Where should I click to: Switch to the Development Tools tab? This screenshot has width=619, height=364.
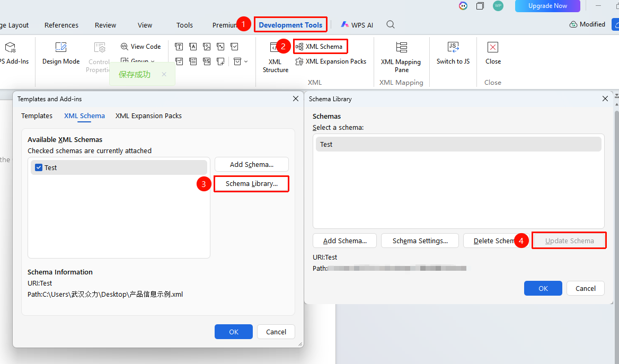290,25
